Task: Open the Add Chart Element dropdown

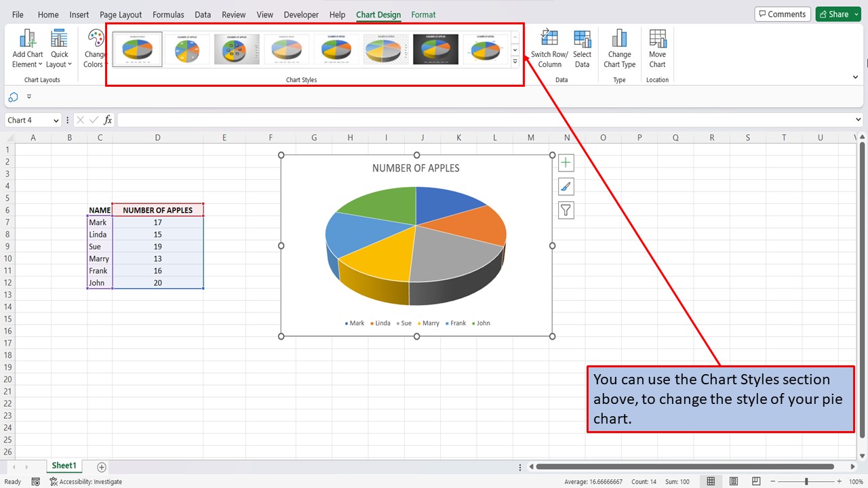Action: click(27, 47)
